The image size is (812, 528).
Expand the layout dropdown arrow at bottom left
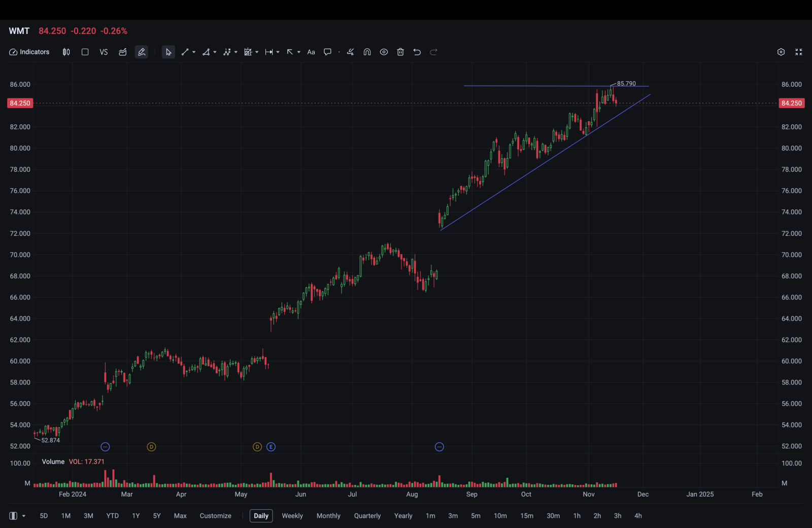[x=23, y=516]
